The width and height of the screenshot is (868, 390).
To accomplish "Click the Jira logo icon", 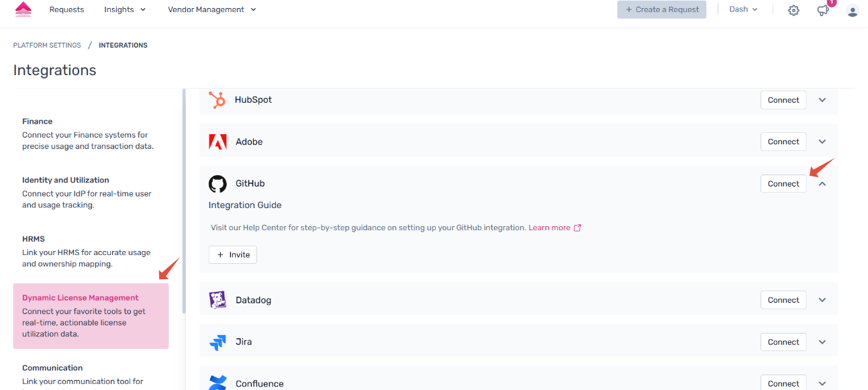I will click(218, 342).
